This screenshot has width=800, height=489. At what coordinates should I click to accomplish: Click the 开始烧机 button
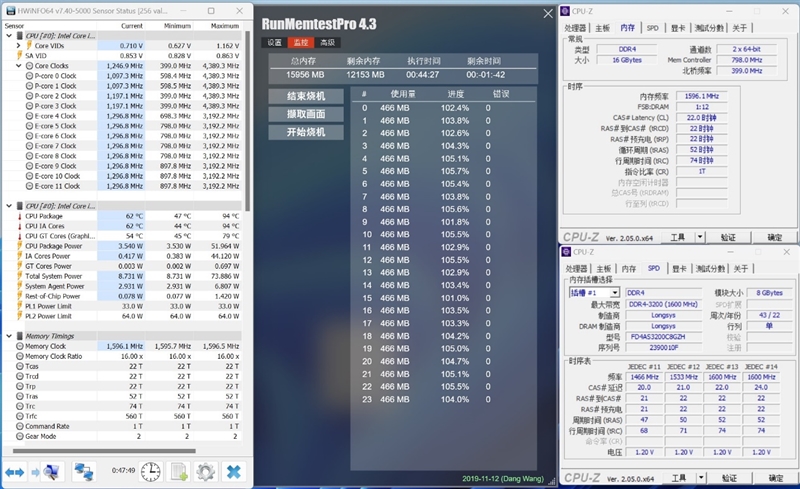[x=306, y=132]
